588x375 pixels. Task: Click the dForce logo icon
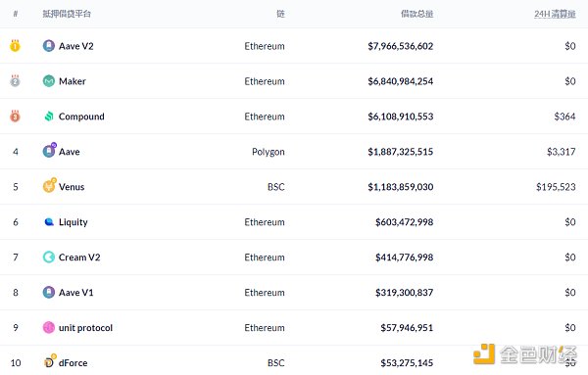[x=50, y=361]
